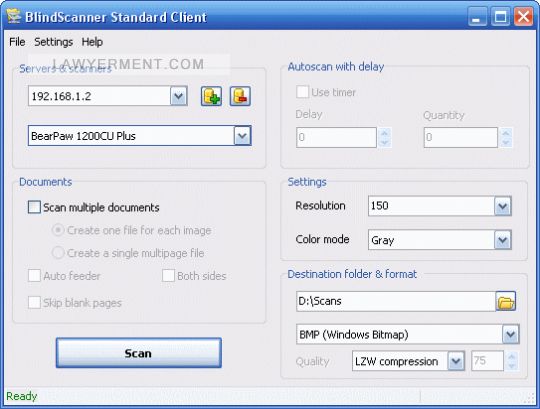Select Create a single multipage file

pos(58,253)
